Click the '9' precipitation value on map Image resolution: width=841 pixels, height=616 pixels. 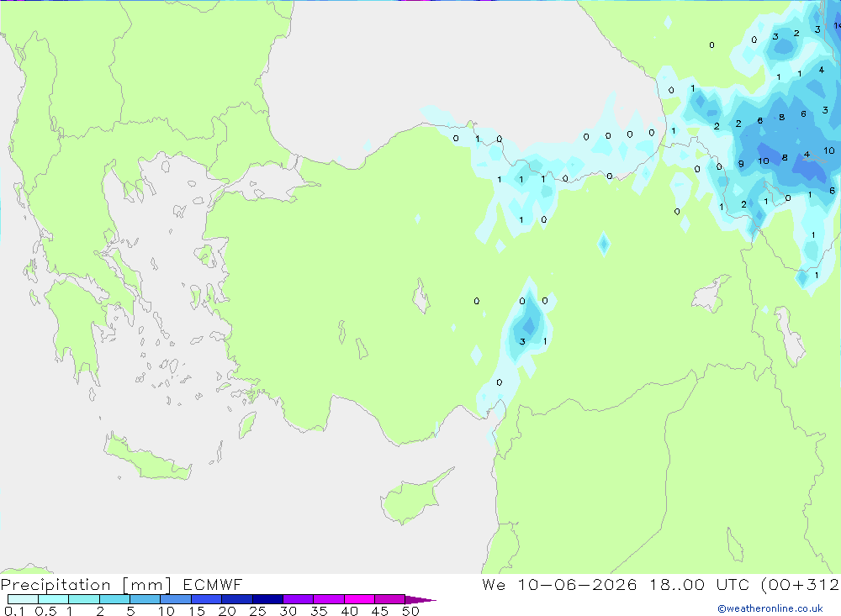click(741, 164)
